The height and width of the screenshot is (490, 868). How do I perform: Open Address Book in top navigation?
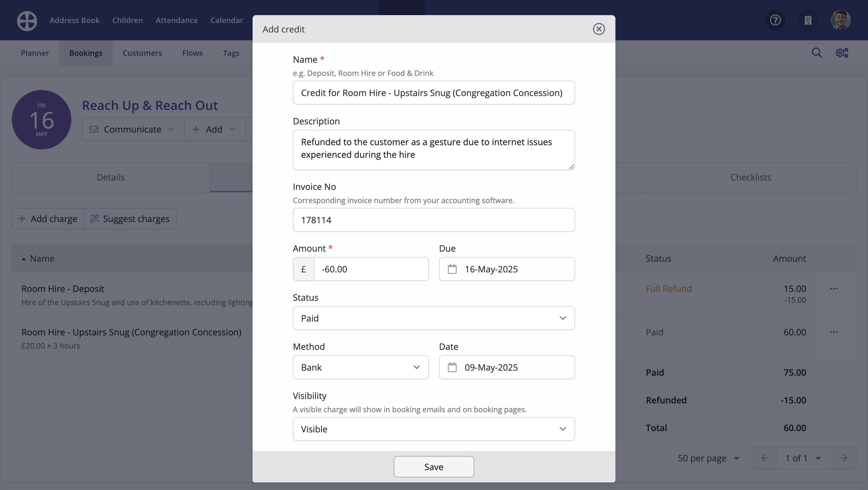(x=74, y=20)
